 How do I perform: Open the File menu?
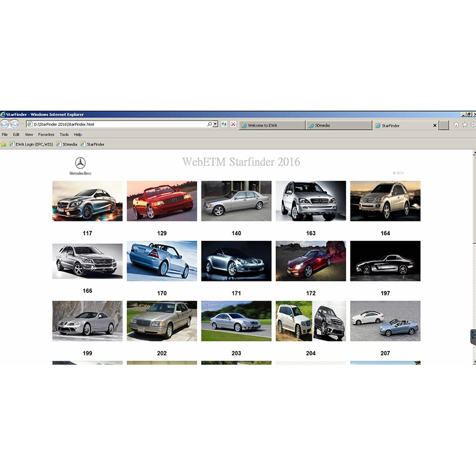pos(5,134)
